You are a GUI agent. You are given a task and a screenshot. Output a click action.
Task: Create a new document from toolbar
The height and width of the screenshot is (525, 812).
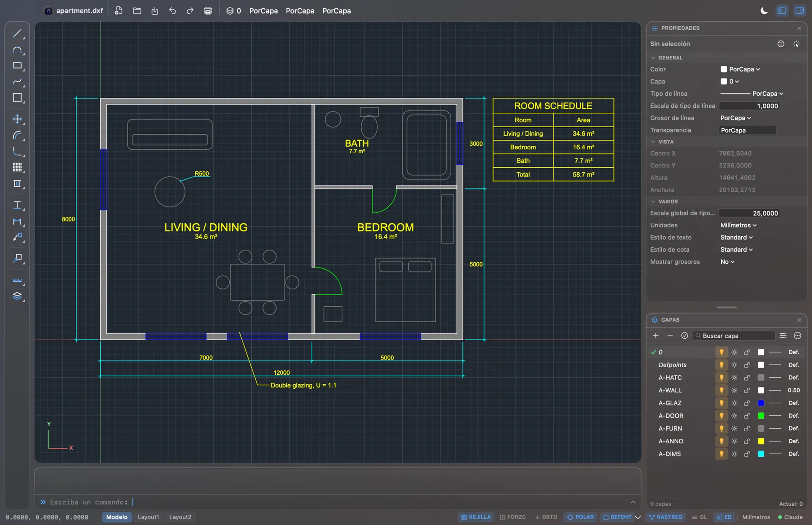click(x=119, y=11)
